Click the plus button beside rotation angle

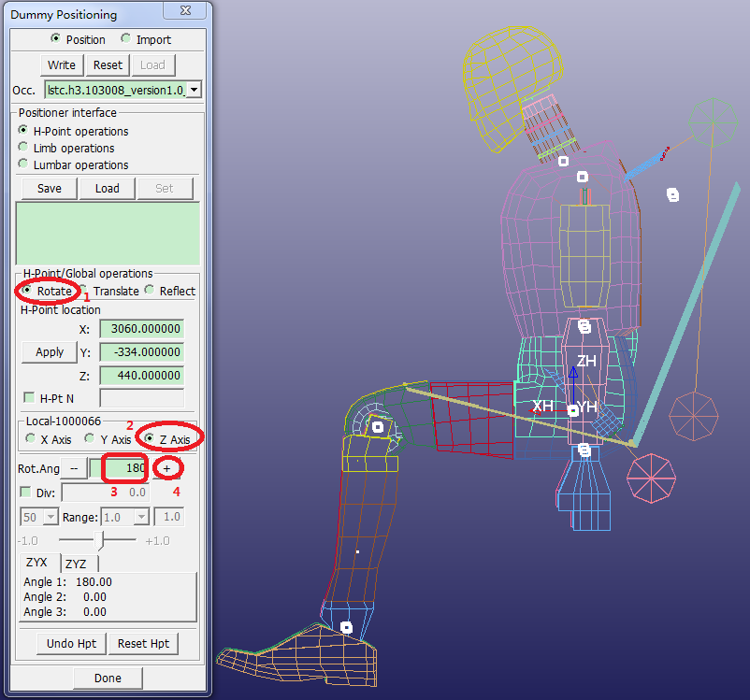(x=167, y=467)
